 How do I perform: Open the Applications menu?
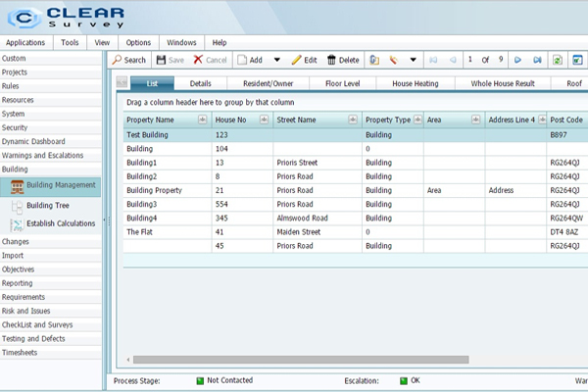point(25,42)
